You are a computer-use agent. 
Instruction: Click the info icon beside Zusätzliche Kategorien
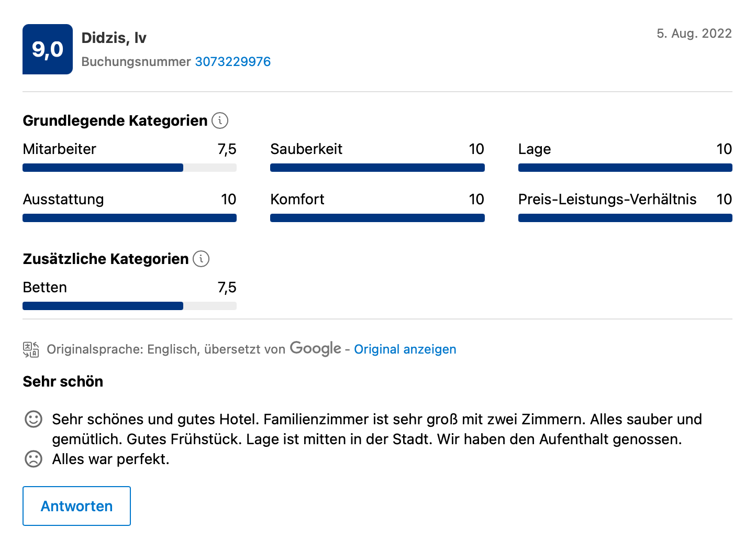tap(201, 259)
